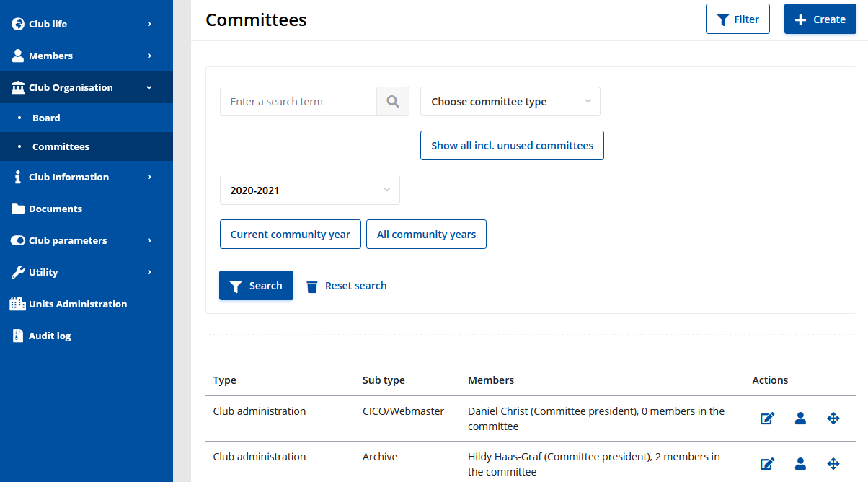The image size is (868, 482).
Task: Open members of the Archive committee
Action: [800, 464]
